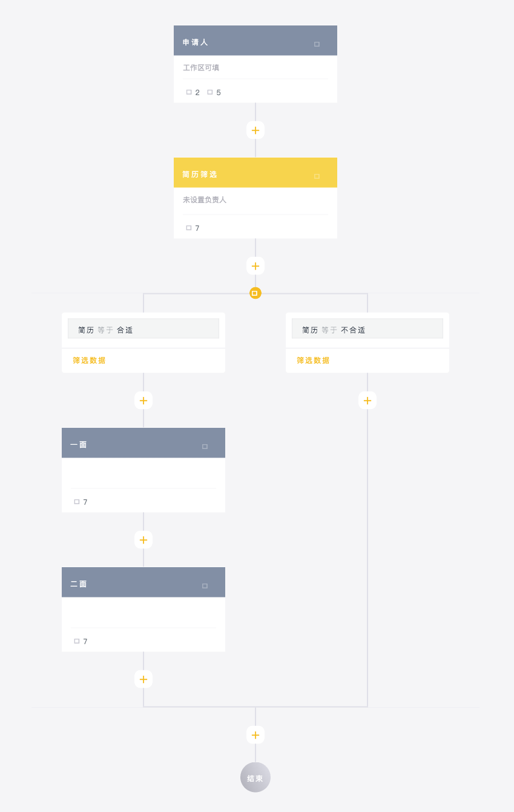Add node under 简历等于不合适 branch

pyautogui.click(x=367, y=401)
